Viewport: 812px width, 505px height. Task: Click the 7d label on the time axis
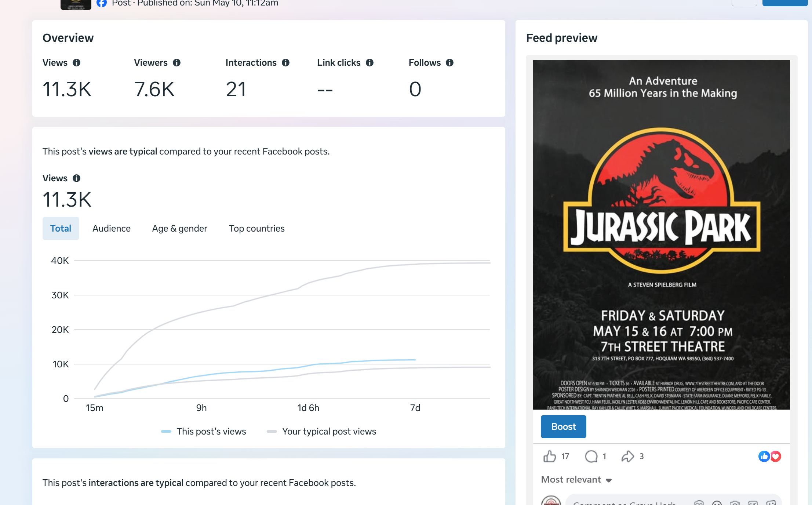(415, 408)
